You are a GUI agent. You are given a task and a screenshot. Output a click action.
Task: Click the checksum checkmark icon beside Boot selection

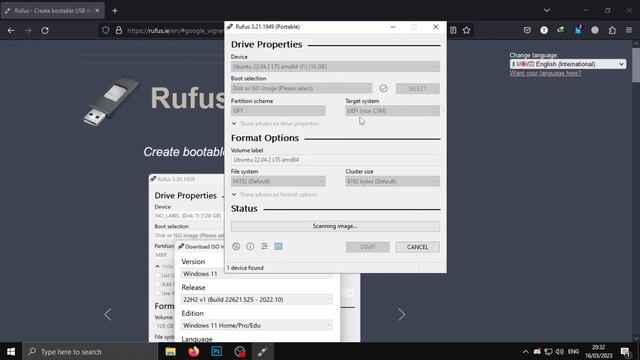pyautogui.click(x=383, y=88)
